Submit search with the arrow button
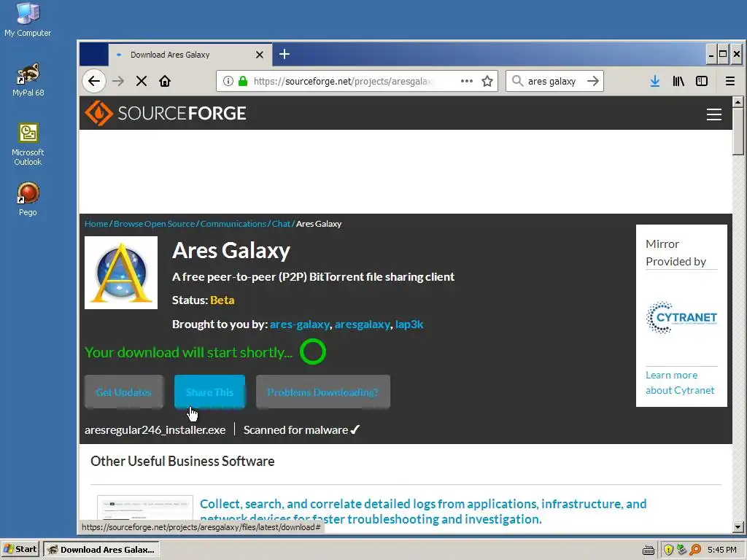747x560 pixels. [593, 81]
